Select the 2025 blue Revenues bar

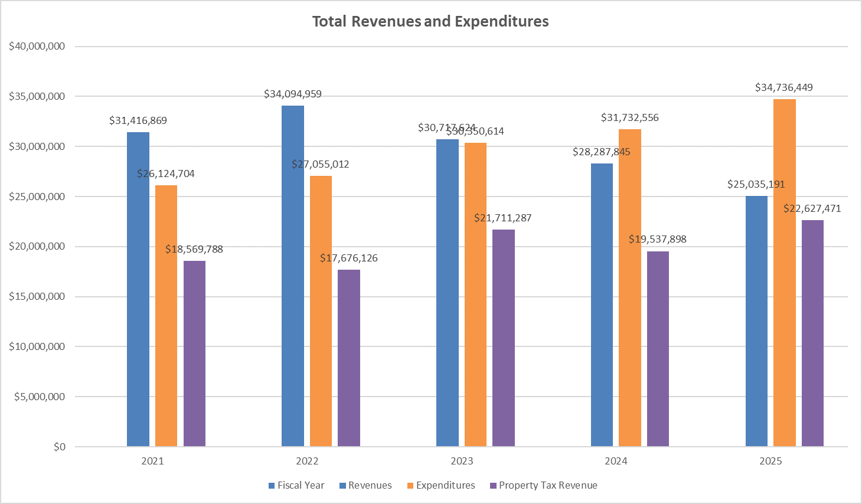pos(756,321)
